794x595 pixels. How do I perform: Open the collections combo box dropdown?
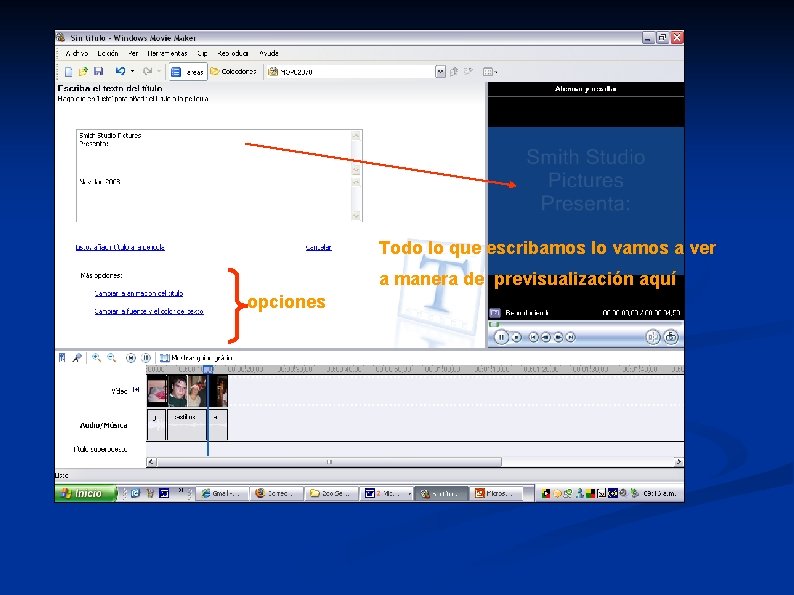(x=440, y=72)
